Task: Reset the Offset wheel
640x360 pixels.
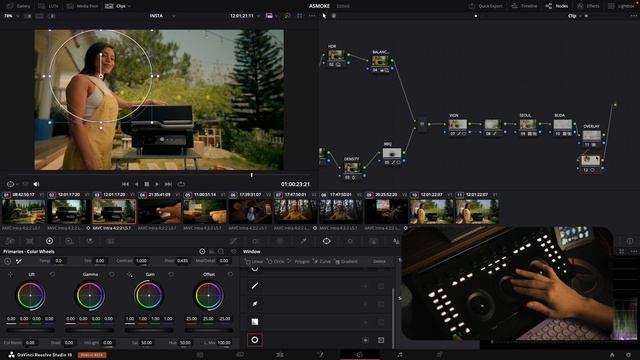Action: [230, 274]
